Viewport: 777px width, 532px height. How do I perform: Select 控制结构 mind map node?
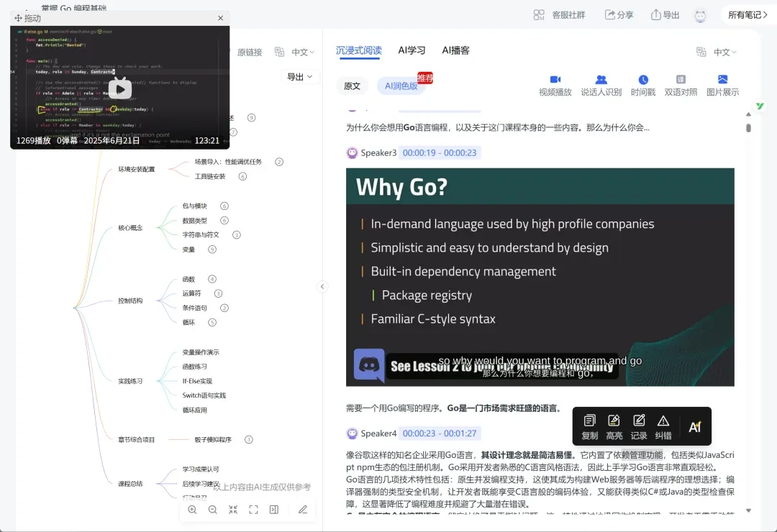tap(130, 301)
